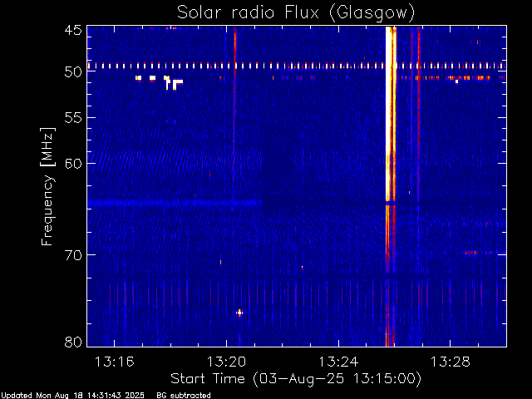532x399 pixels.
Task: Click the 'Start Time (03-Aug-25 13:15:00)' label
Action: pos(296,379)
